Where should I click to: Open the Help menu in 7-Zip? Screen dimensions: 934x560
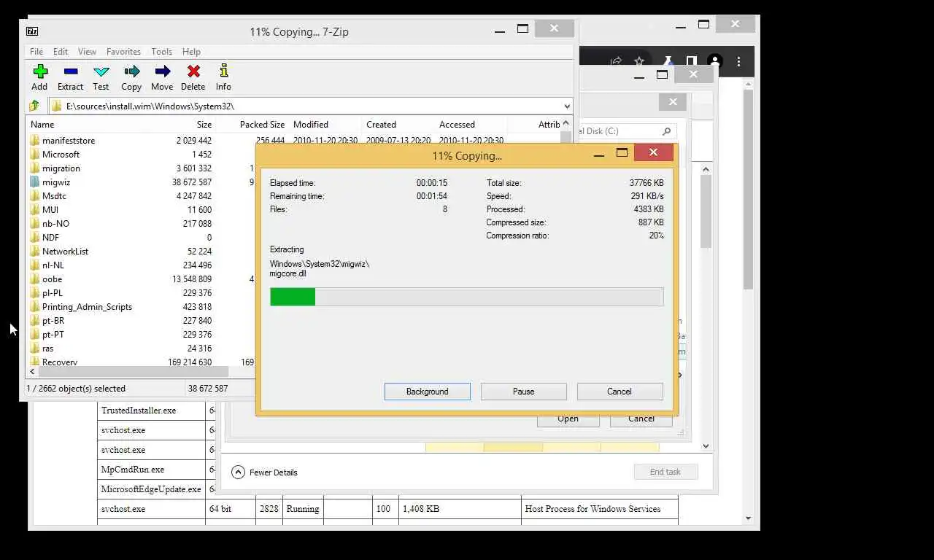click(191, 52)
